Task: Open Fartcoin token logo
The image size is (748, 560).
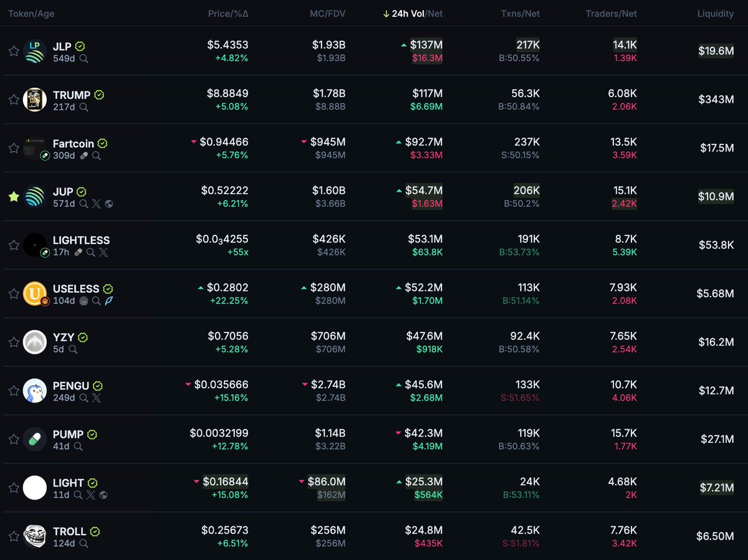Action: point(35,148)
